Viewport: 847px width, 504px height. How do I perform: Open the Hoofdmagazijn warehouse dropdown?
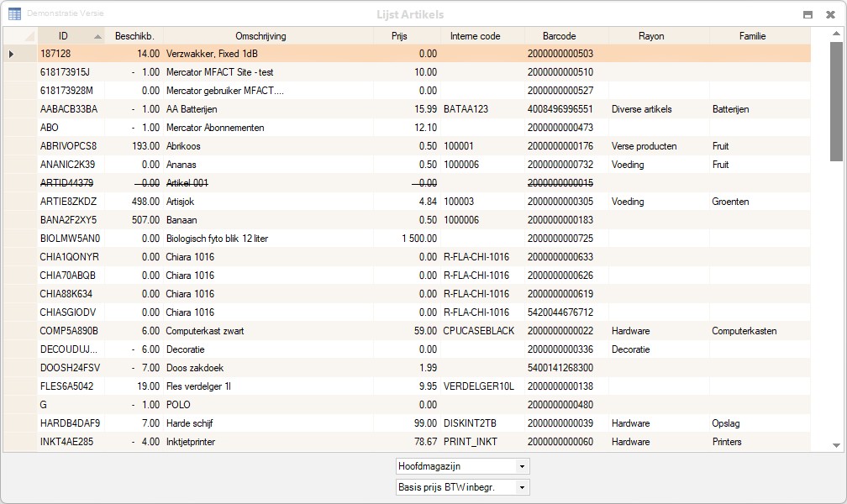(x=522, y=466)
